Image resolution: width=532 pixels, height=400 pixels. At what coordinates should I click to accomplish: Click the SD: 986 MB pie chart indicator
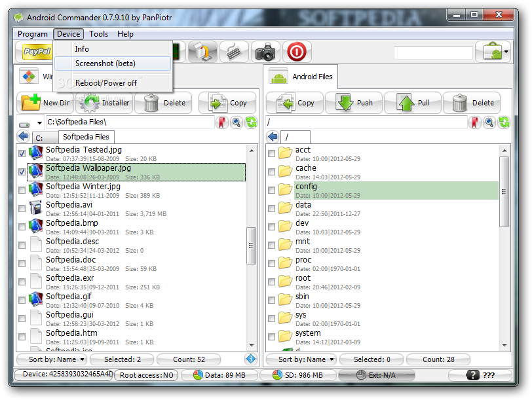tap(297, 375)
